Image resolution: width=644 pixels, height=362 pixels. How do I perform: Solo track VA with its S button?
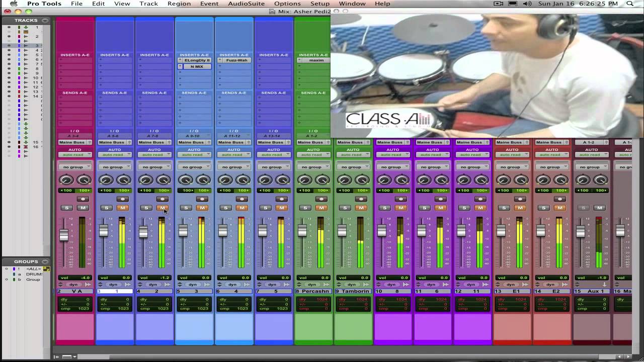coord(66,208)
